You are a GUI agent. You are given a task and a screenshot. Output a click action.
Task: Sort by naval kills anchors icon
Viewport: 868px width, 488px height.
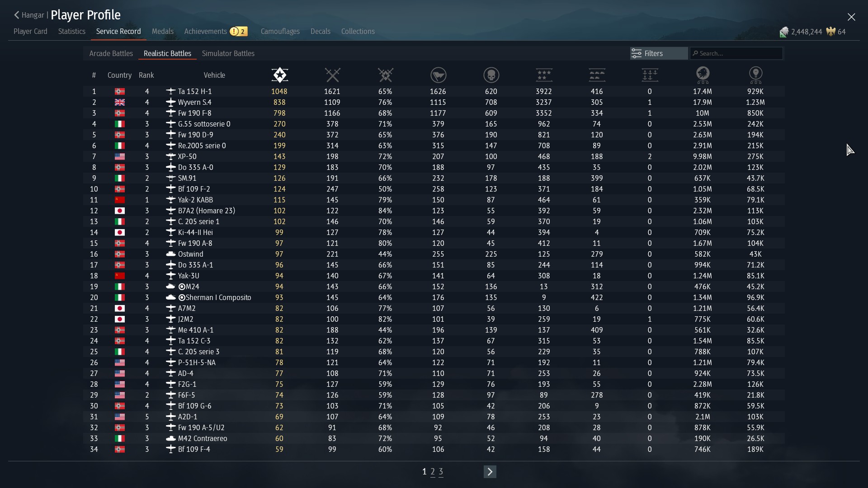650,75
